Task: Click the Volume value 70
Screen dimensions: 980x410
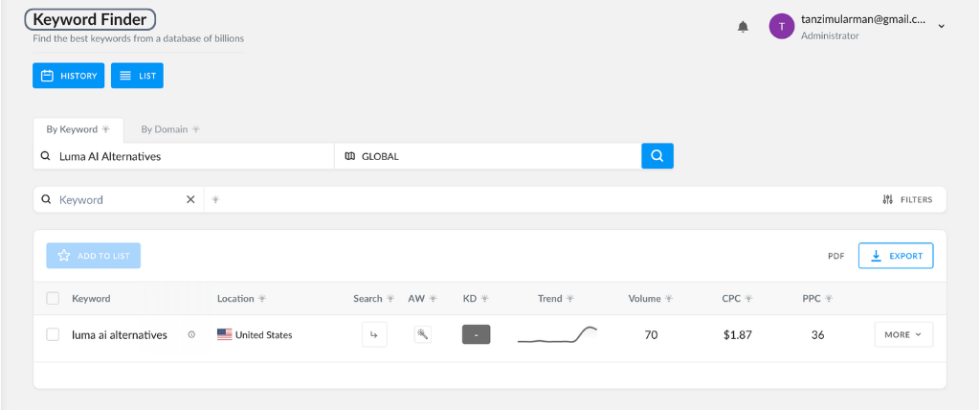Action: pyautogui.click(x=651, y=335)
